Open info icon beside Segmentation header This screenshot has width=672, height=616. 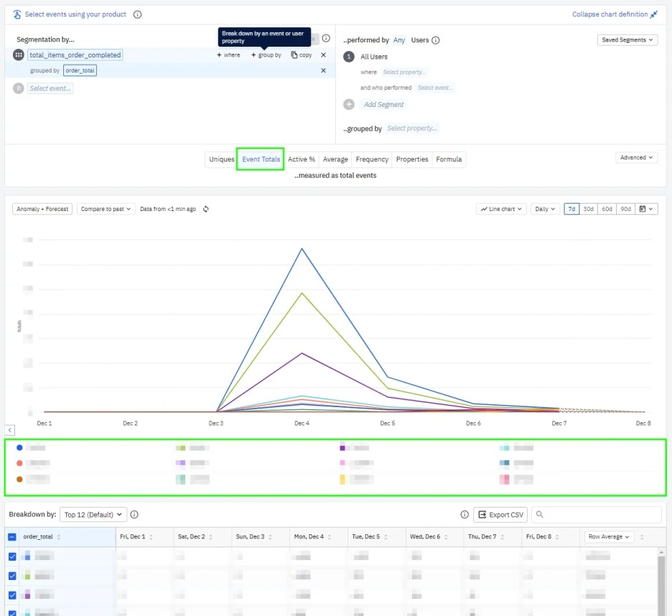(326, 38)
